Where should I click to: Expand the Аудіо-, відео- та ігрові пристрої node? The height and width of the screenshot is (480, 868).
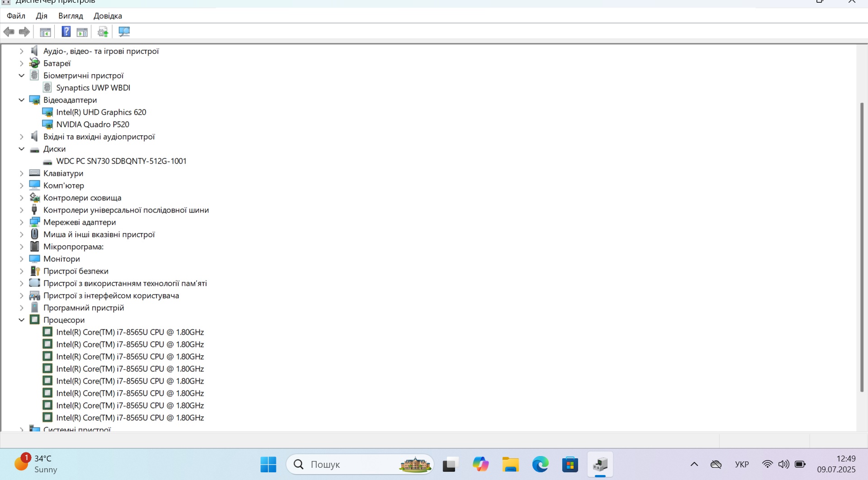(x=21, y=51)
